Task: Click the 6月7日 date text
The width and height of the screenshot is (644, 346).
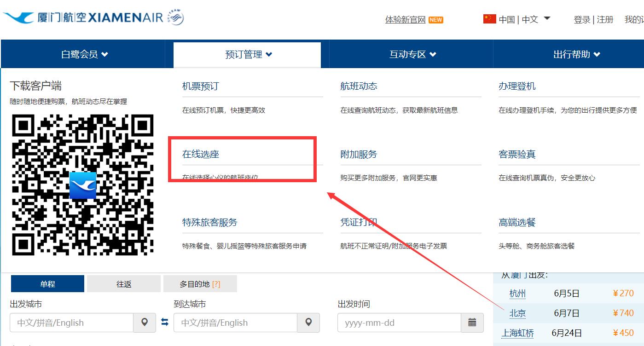Action: pyautogui.click(x=567, y=313)
